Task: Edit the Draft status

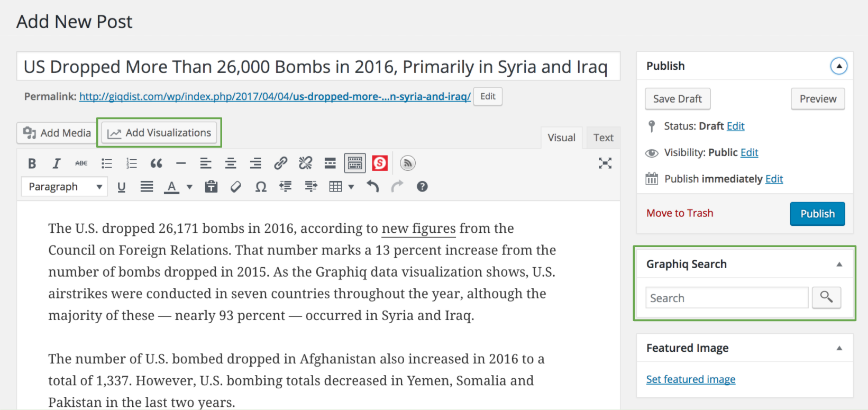Action: pos(735,126)
